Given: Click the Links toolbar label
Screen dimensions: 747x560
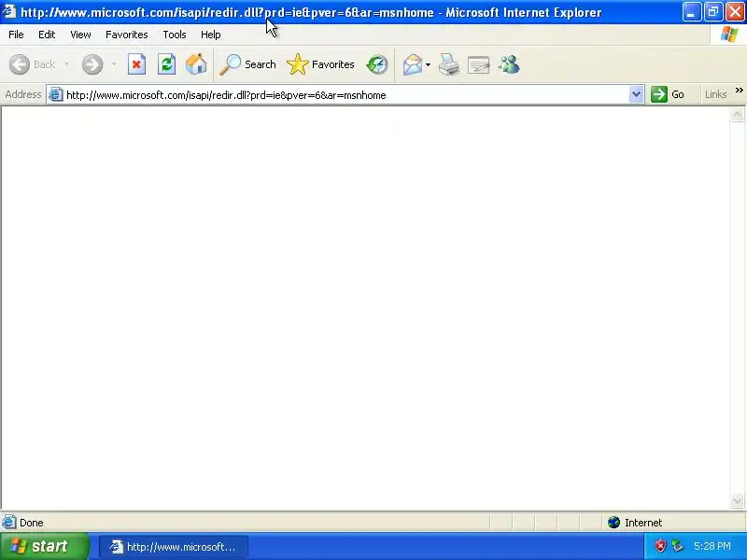Looking at the screenshot, I should pos(715,94).
